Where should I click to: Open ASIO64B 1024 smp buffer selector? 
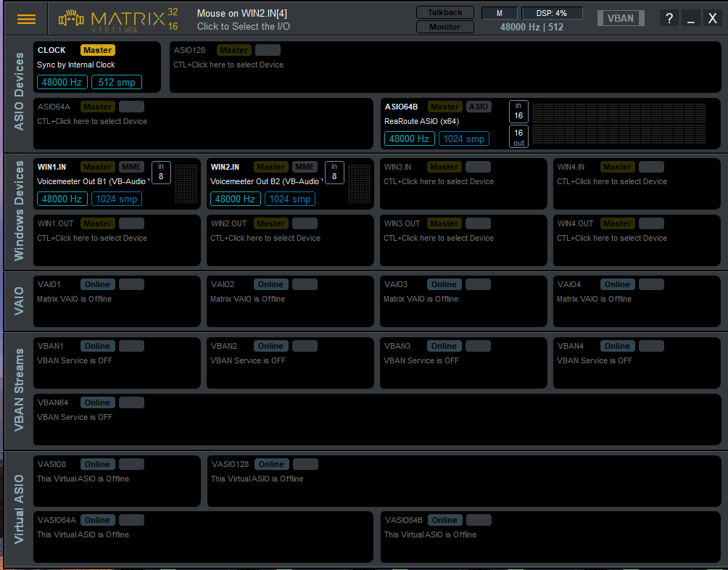point(464,139)
